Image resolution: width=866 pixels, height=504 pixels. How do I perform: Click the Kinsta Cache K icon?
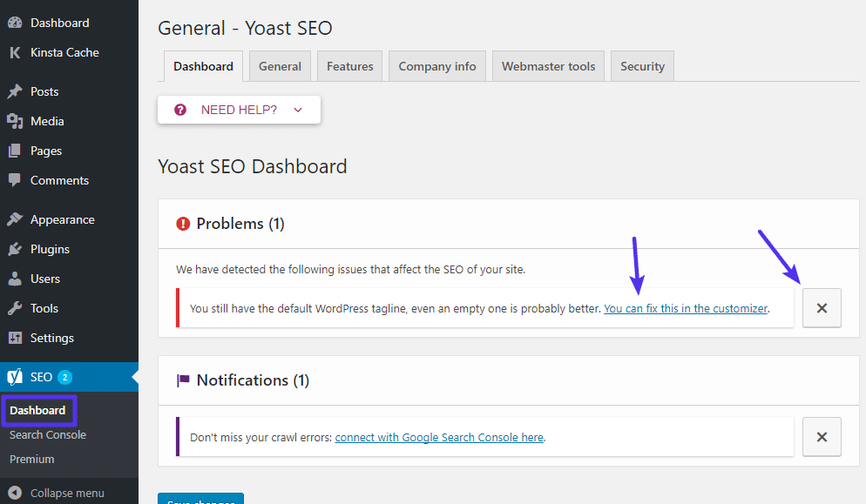click(x=15, y=52)
